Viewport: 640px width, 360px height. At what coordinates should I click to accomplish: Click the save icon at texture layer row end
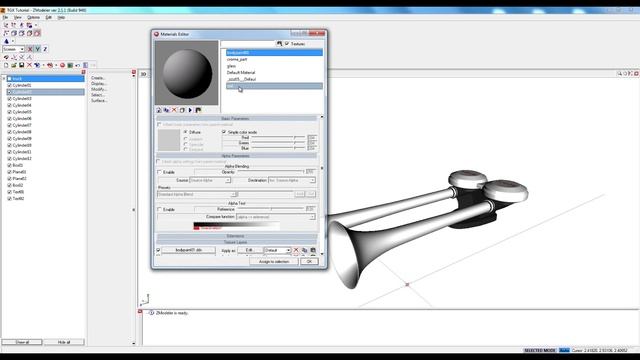pyautogui.click(x=313, y=250)
